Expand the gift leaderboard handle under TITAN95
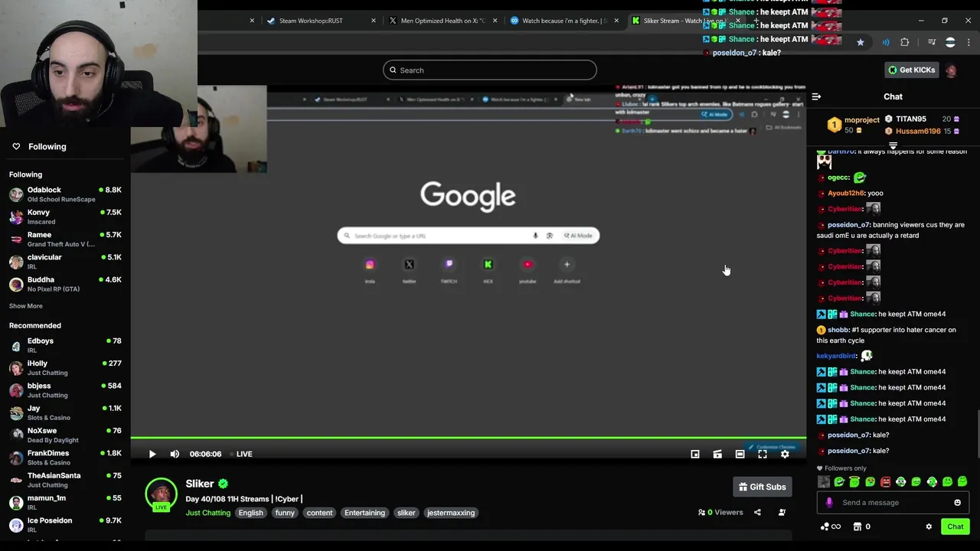This screenshot has height=551, width=980. 893,145
